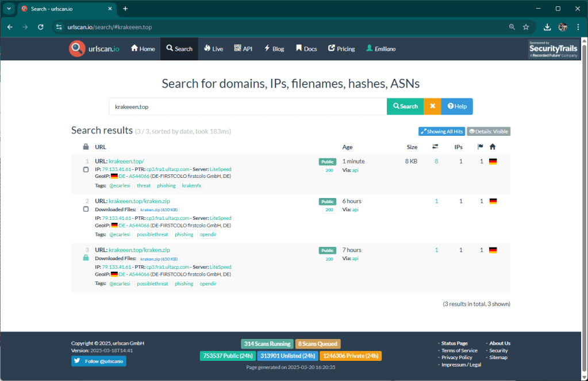Open the krakeeen.top/ result link
Image resolution: width=588 pixels, height=381 pixels.
pos(126,161)
